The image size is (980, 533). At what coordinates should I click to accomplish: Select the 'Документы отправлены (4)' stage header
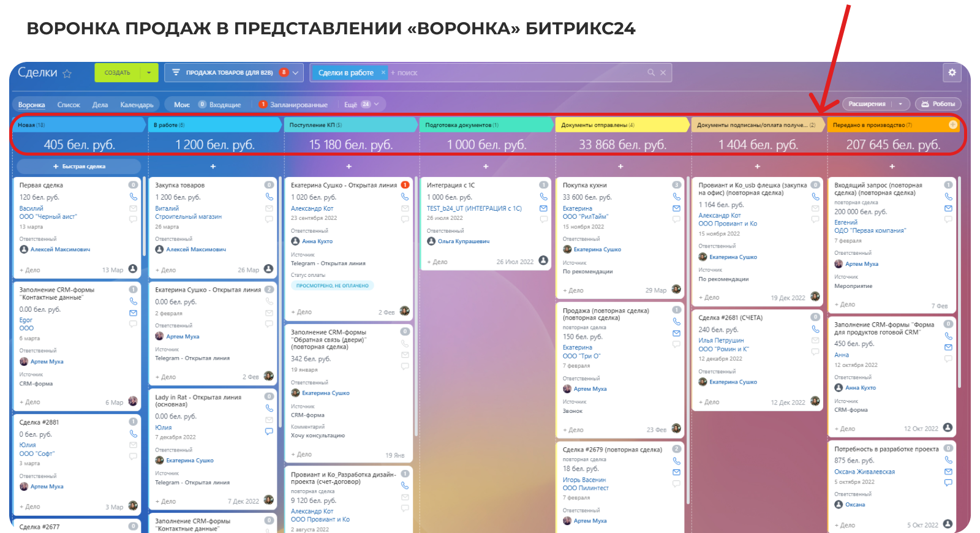tap(622, 124)
